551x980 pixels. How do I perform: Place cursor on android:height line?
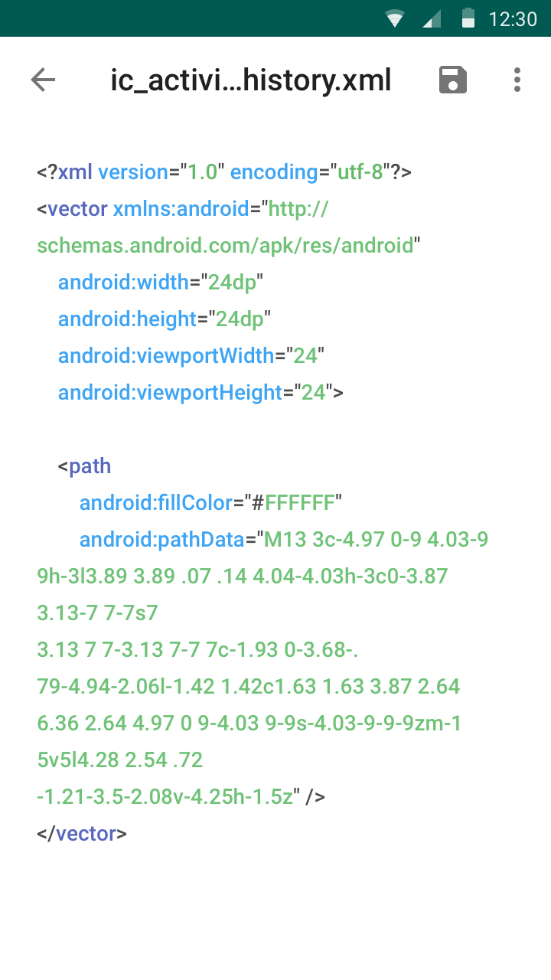(x=128, y=319)
